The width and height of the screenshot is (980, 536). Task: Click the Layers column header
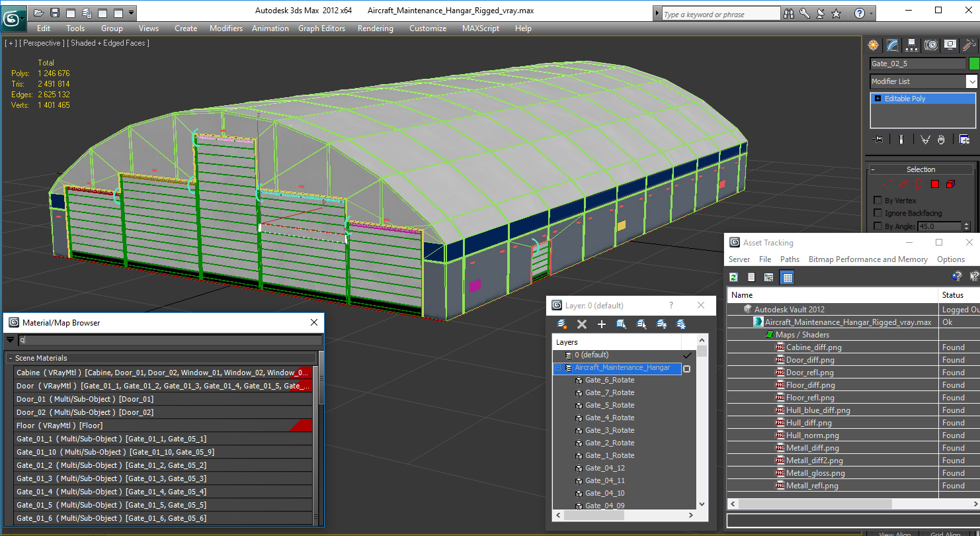[617, 342]
